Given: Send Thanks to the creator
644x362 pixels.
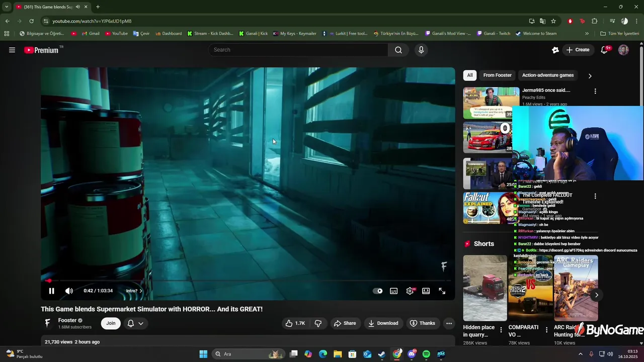Looking at the screenshot, I should pyautogui.click(x=422, y=323).
